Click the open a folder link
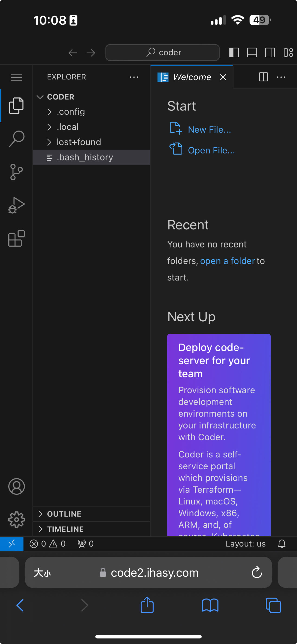The height and width of the screenshot is (644, 297). click(x=227, y=261)
